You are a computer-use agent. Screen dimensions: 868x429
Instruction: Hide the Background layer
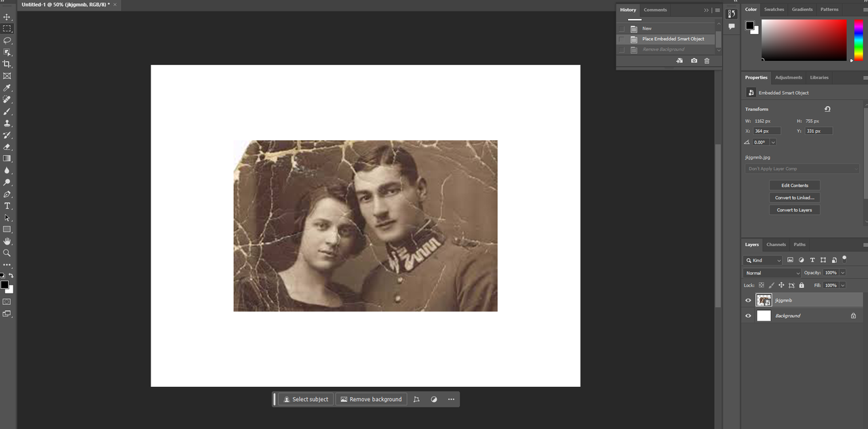tap(748, 316)
